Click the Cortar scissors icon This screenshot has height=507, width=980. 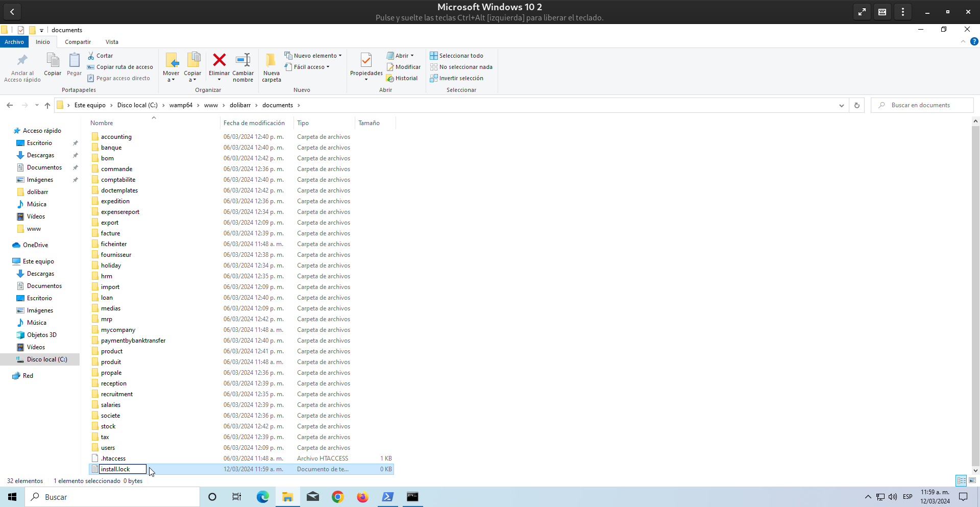click(91, 56)
